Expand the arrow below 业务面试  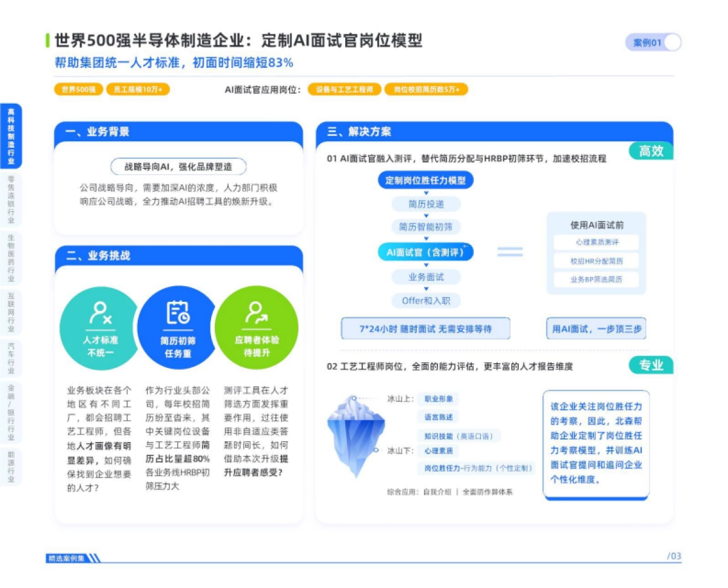point(426,289)
